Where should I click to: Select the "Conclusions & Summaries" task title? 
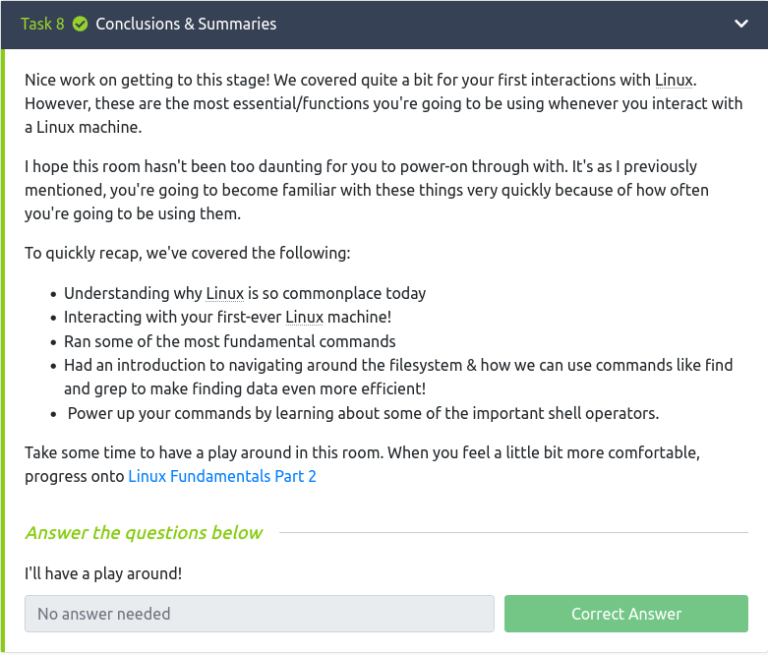[x=186, y=23]
